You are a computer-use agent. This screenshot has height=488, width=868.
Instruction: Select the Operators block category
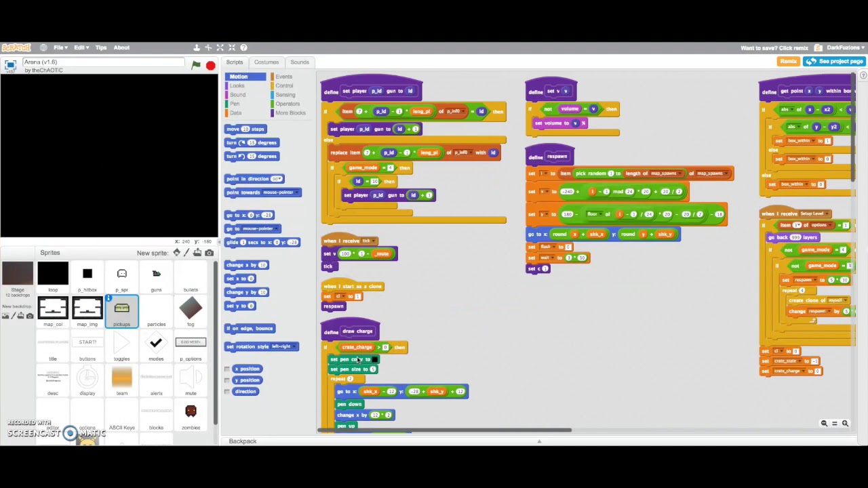287,104
